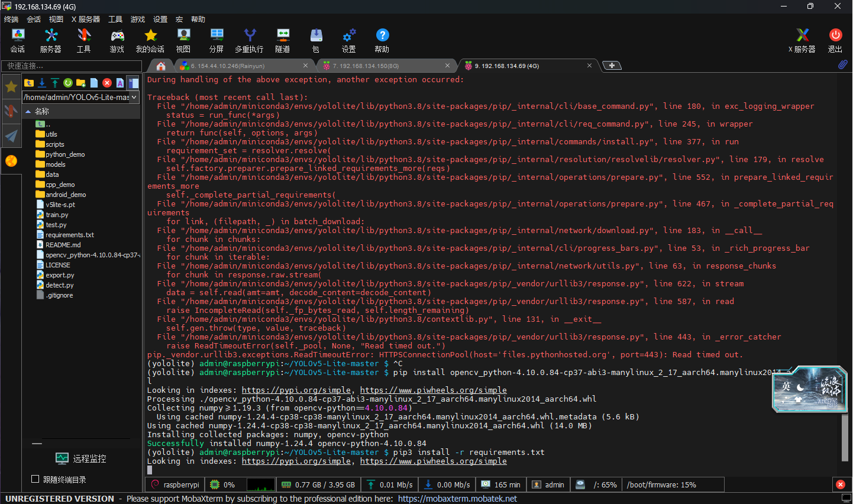Sort file list by 名称 column header
The image size is (853, 504).
82,111
